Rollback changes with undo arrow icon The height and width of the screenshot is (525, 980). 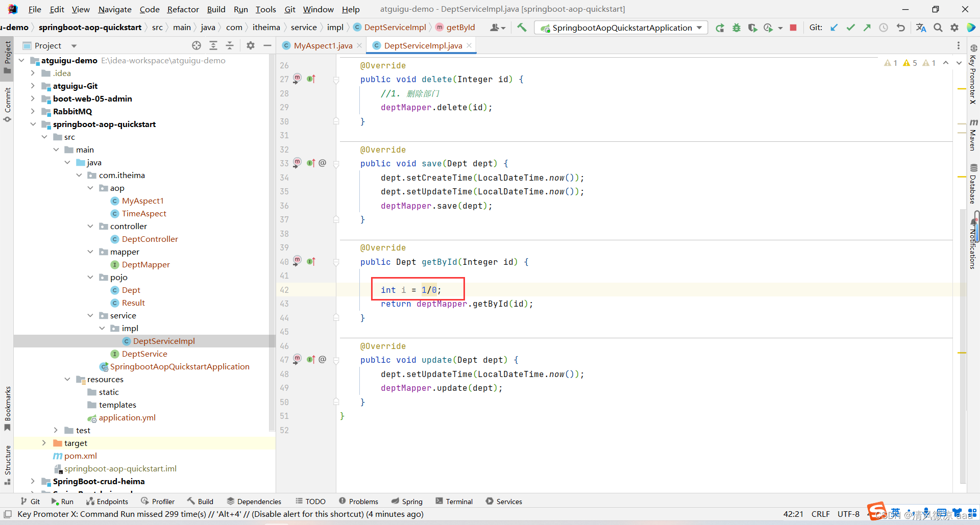click(900, 28)
